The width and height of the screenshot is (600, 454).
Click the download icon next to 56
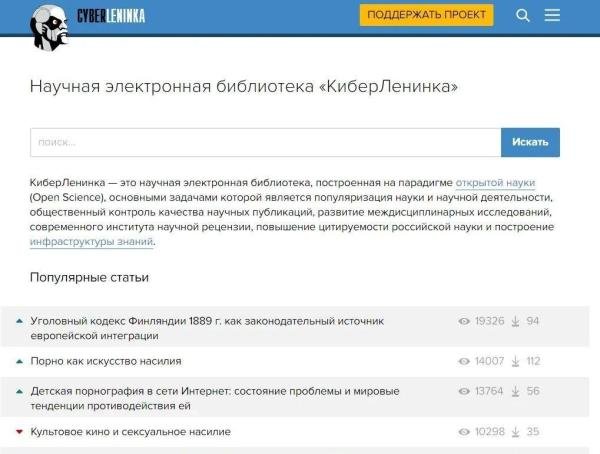click(515, 391)
